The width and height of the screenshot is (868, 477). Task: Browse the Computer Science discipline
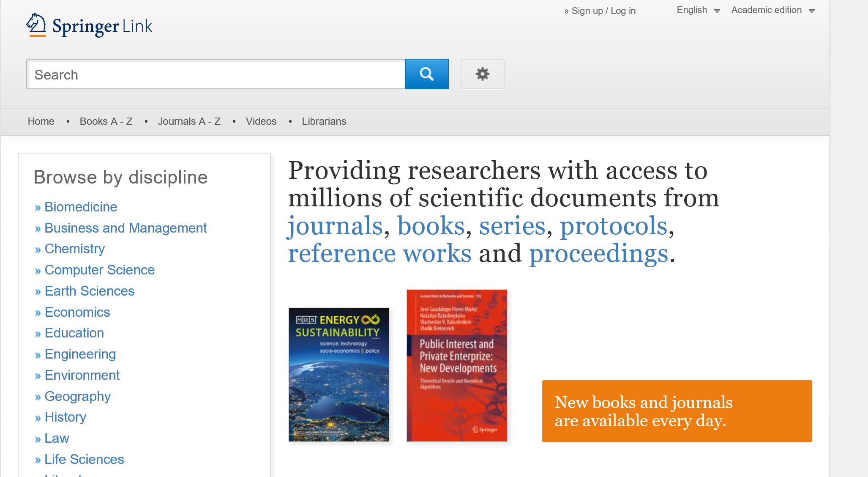[x=99, y=270]
